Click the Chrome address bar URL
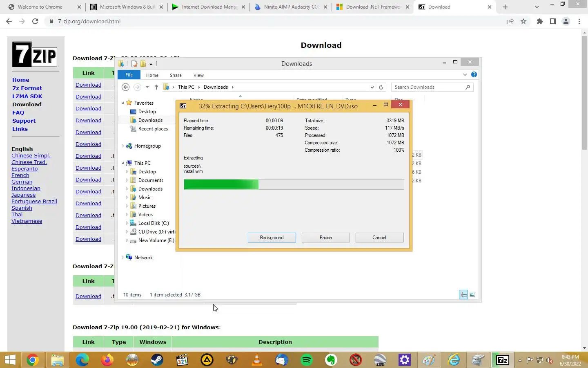Screen dimensions: 588x368 pos(89,21)
